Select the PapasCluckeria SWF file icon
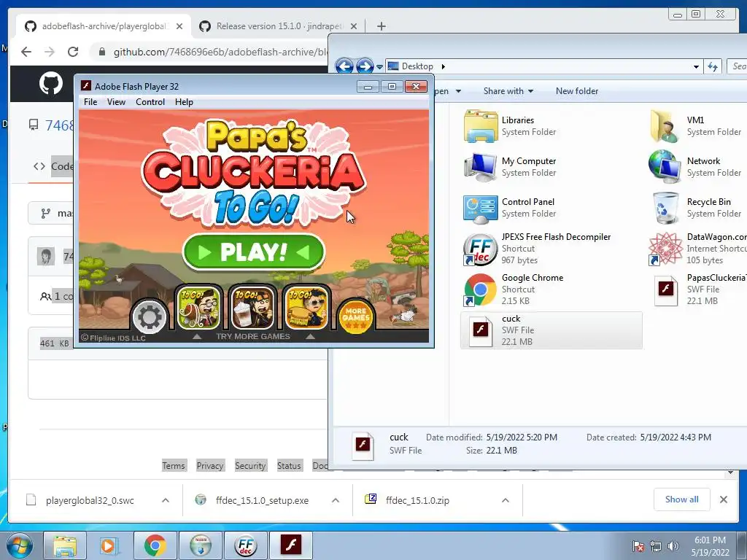This screenshot has width=747, height=560. pyautogui.click(x=665, y=290)
